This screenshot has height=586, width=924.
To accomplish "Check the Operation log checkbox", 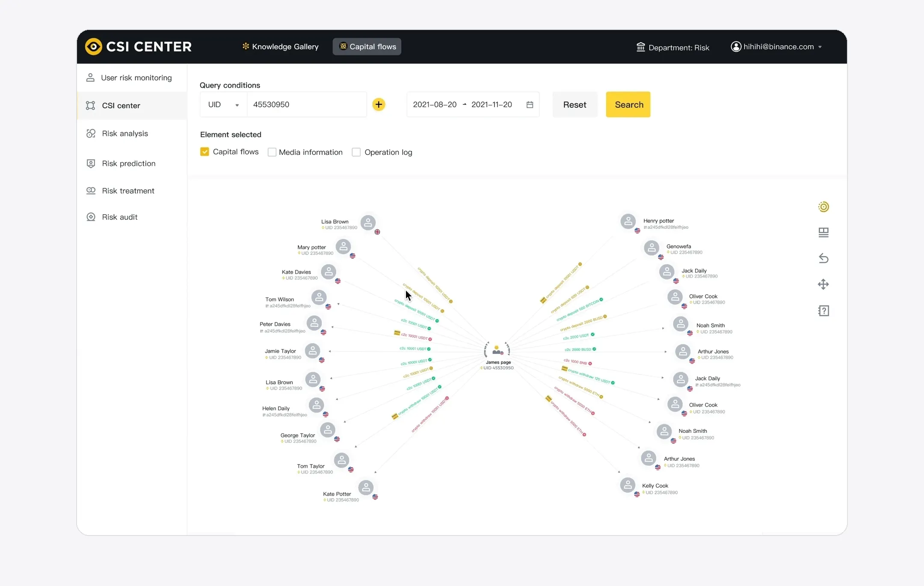I will 356,152.
